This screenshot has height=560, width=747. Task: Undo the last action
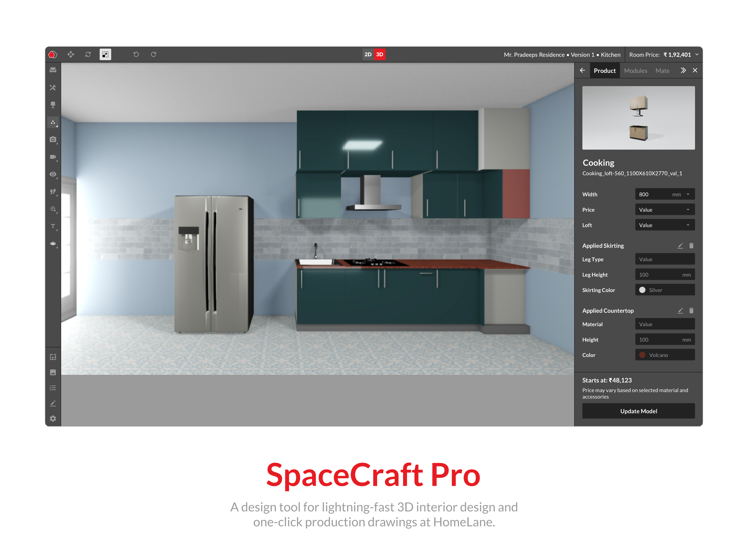tap(136, 54)
